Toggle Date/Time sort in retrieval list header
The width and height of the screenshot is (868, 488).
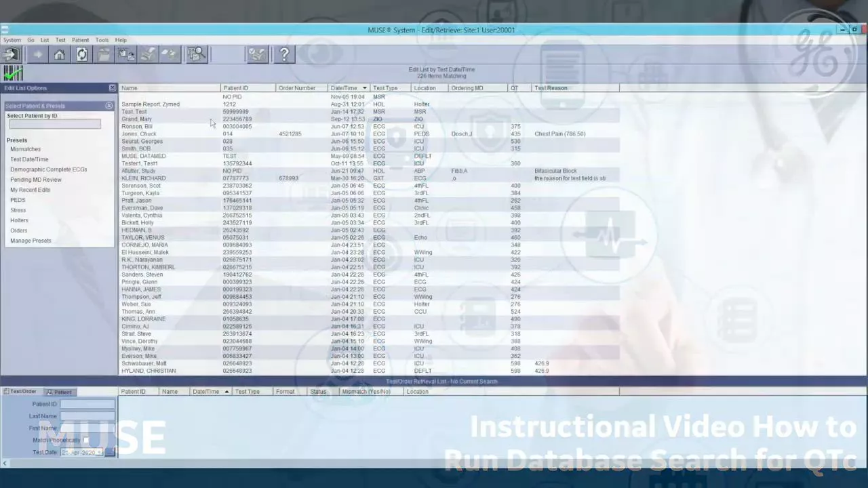pyautogui.click(x=210, y=392)
